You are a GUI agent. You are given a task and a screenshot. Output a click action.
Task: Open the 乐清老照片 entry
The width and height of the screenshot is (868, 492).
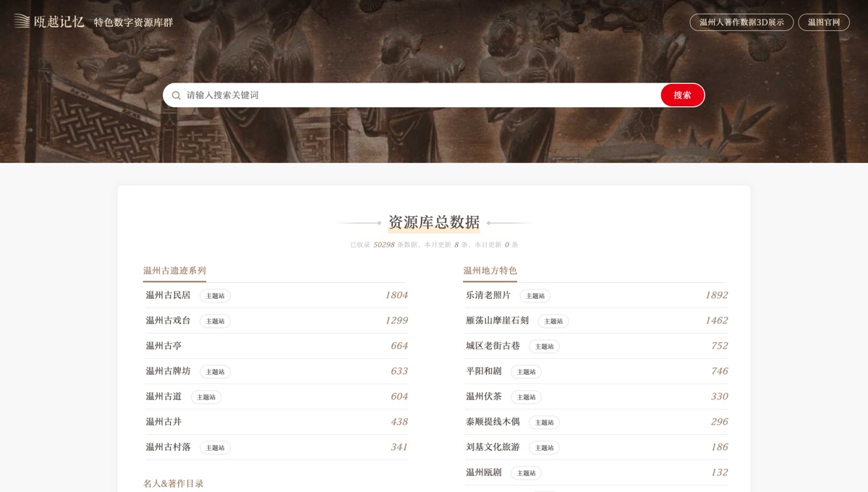(x=488, y=295)
